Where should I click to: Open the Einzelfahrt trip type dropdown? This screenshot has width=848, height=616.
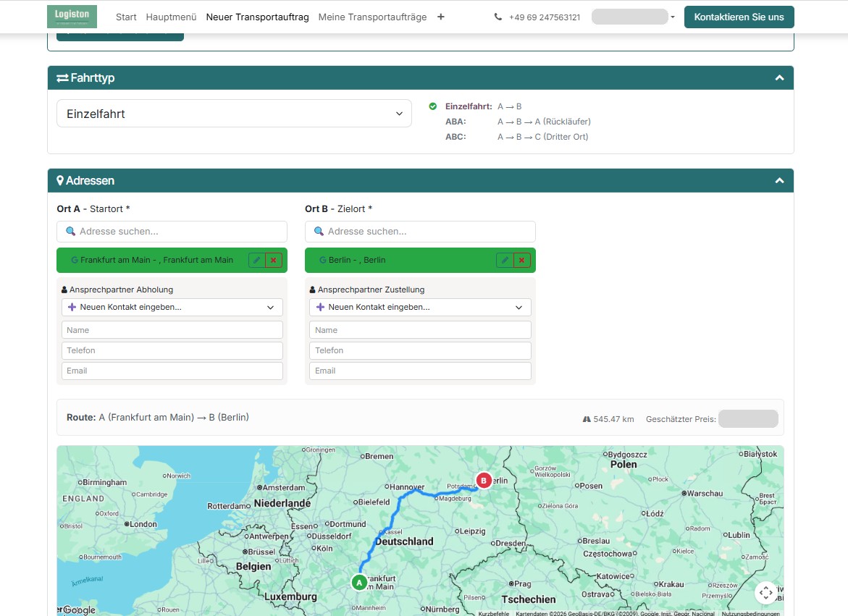tap(234, 114)
